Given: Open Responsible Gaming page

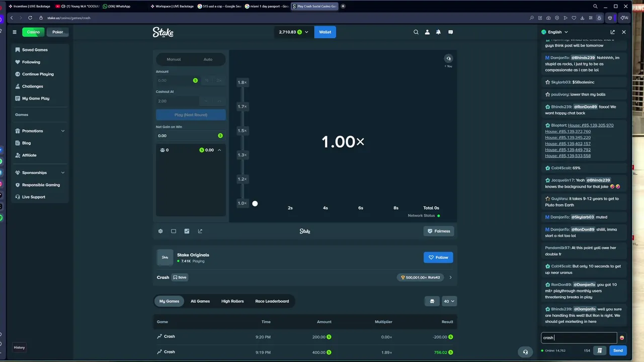Looking at the screenshot, I should (40, 185).
